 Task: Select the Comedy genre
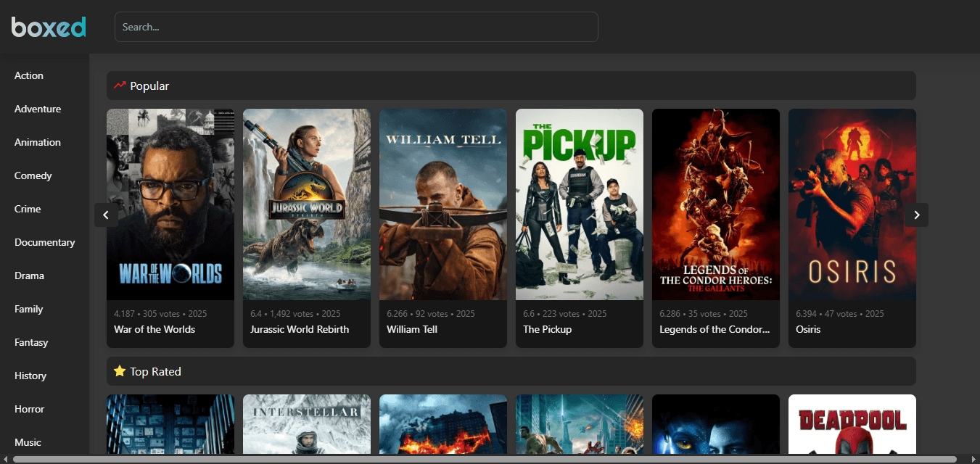33,175
